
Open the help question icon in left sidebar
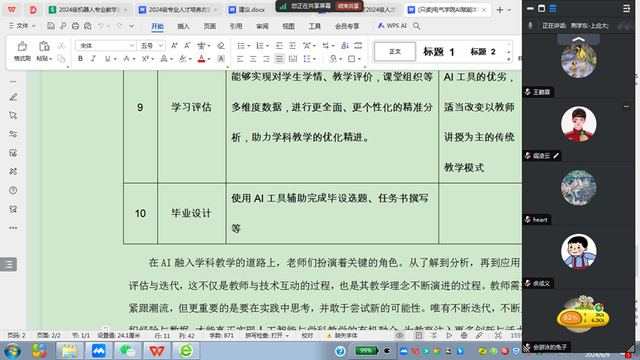point(13,190)
